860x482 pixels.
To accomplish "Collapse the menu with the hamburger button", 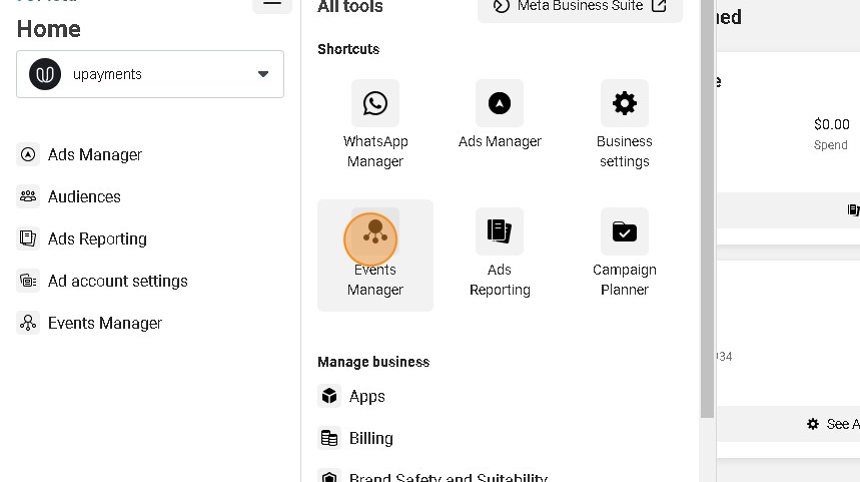I will click(x=272, y=3).
